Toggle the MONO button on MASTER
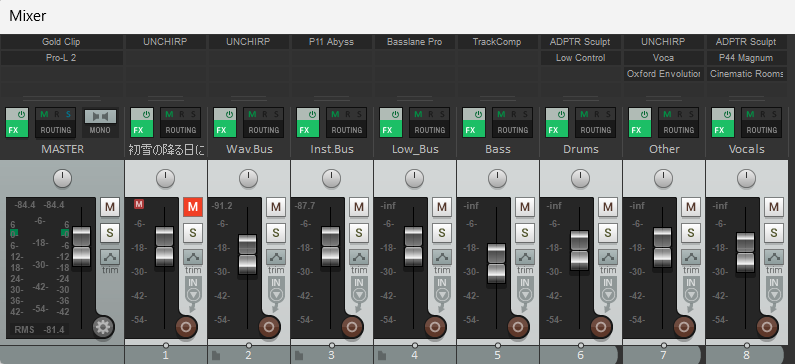 click(100, 122)
